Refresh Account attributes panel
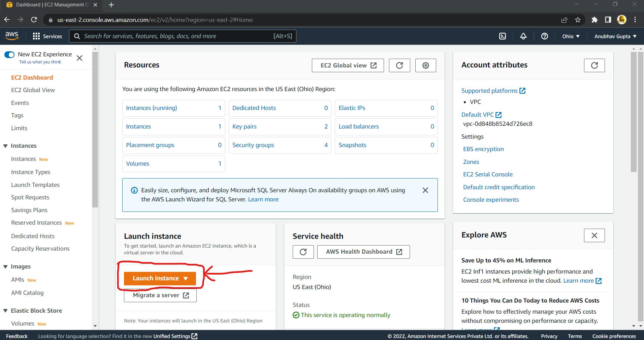The image size is (644, 340). tap(594, 65)
